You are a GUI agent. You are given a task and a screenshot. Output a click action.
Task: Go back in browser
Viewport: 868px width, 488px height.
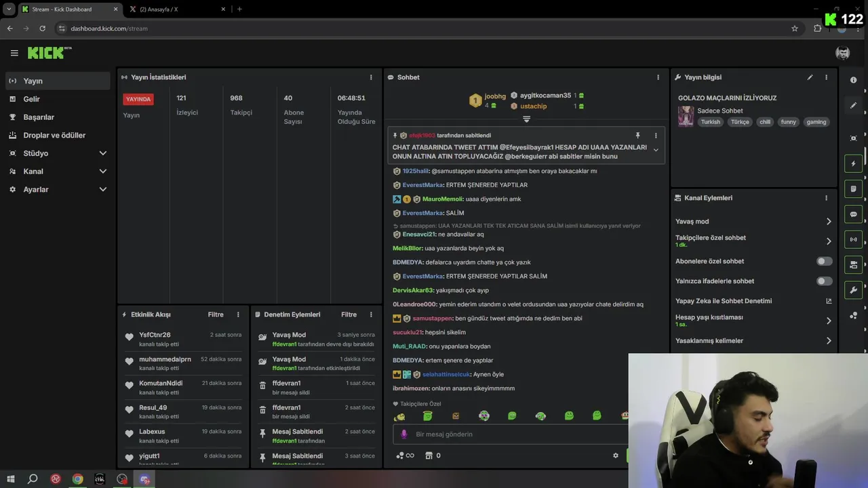(x=9, y=28)
